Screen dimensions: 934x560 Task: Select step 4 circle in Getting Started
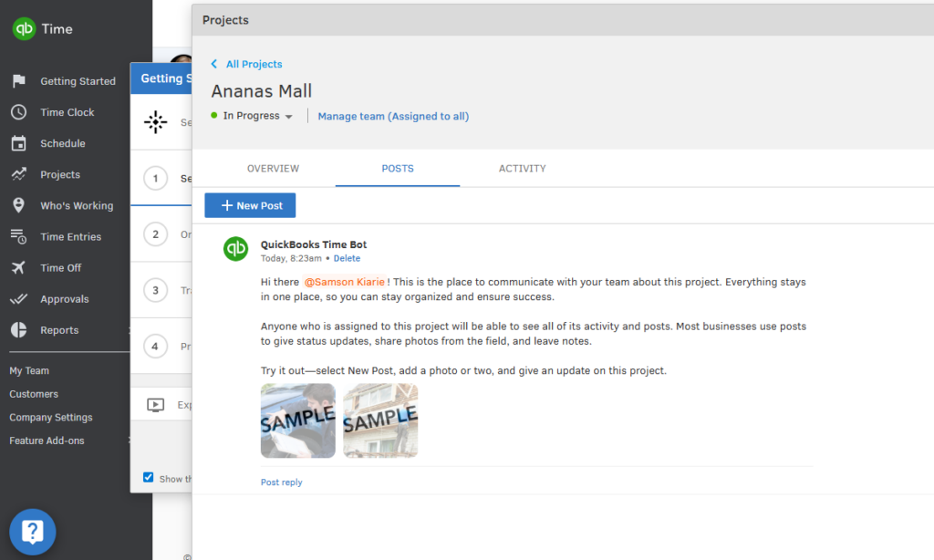point(155,347)
